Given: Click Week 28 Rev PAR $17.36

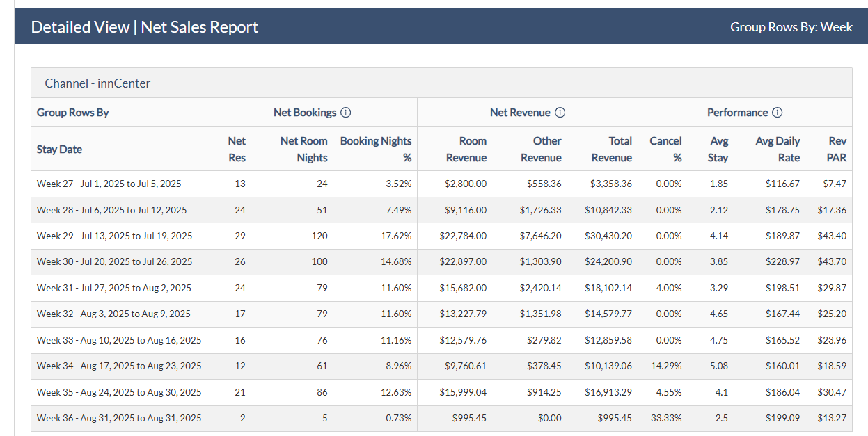Looking at the screenshot, I should pyautogui.click(x=832, y=210).
